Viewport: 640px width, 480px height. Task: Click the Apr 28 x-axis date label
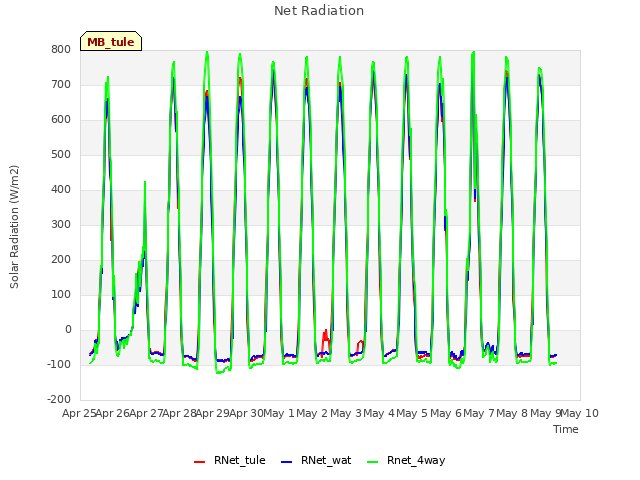180,413
